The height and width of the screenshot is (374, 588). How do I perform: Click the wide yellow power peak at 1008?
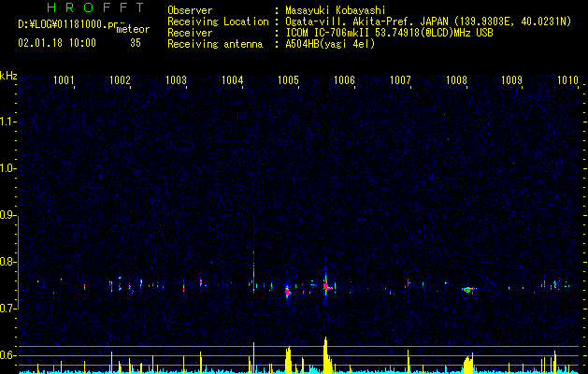tap(468, 363)
